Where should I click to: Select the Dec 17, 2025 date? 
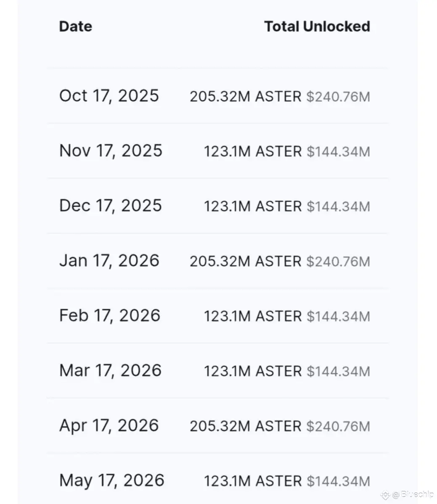(x=111, y=206)
